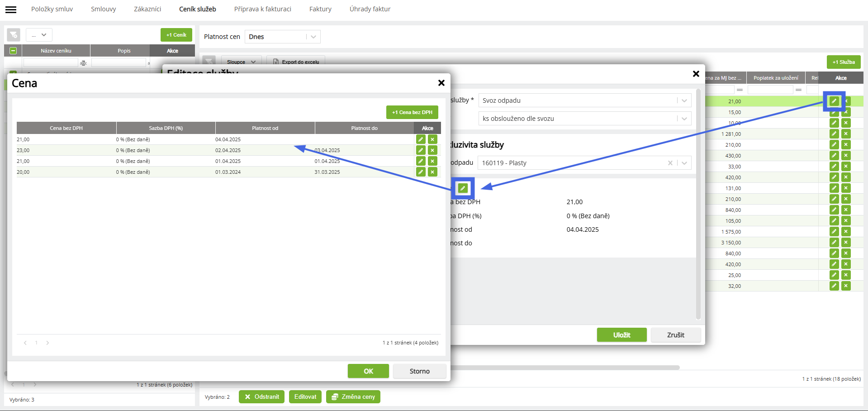
Task: Click the services table horizontal scrollbar
Action: 565,368
